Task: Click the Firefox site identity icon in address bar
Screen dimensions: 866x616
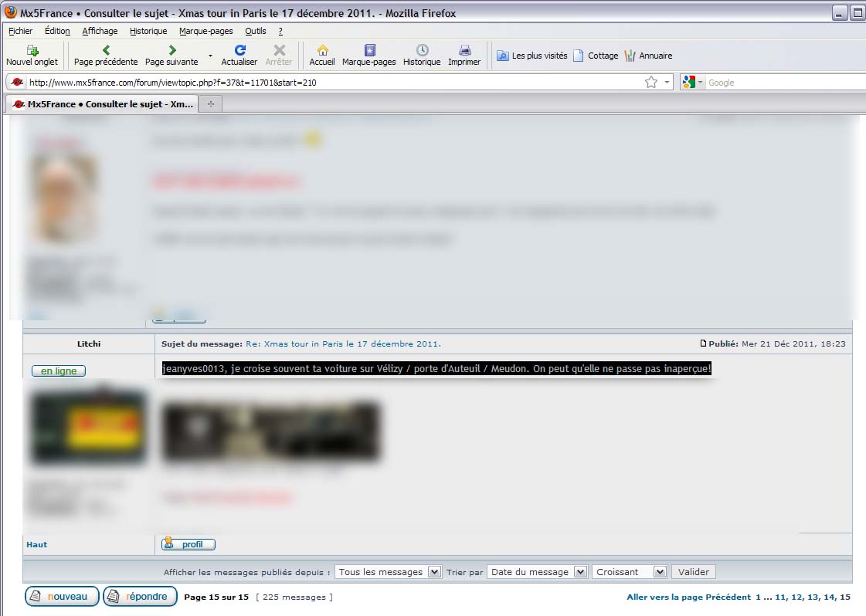Action: coord(17,83)
